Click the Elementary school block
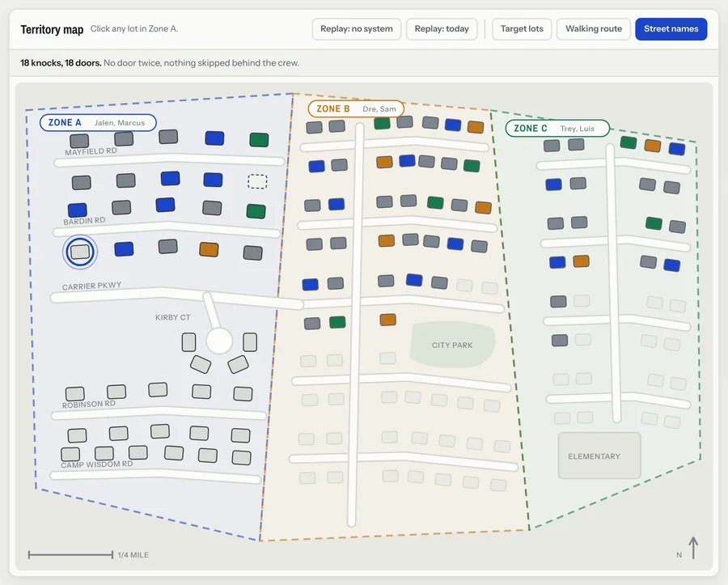 [x=599, y=456]
